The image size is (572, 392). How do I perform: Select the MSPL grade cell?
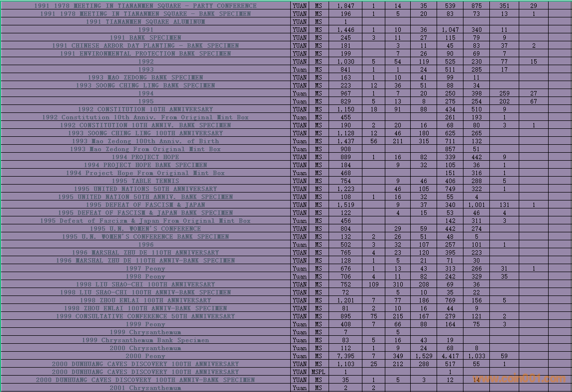[319, 372]
